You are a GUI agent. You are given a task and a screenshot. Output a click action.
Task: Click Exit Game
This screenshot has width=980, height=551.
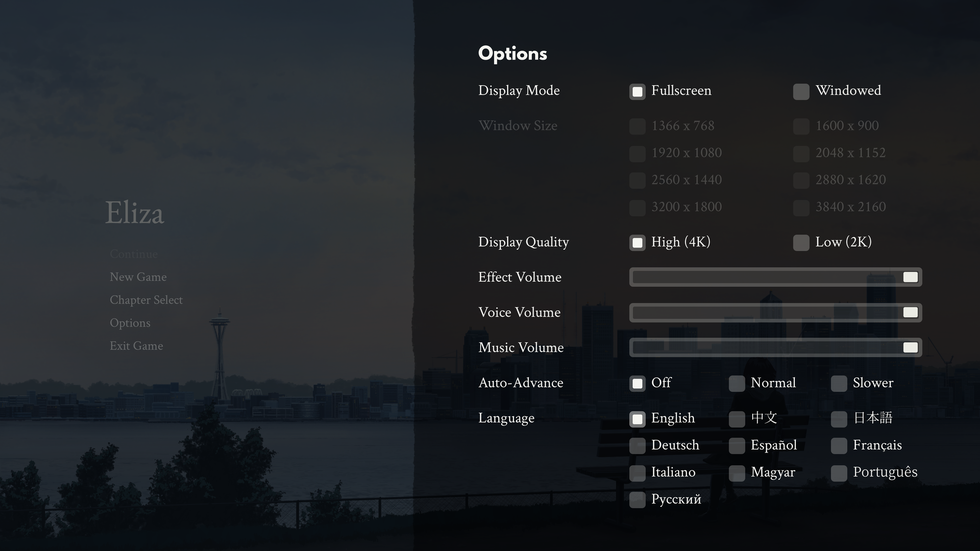(x=136, y=346)
